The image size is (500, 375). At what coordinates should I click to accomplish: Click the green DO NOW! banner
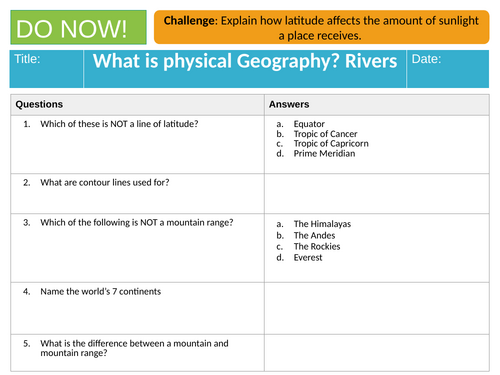click(78, 27)
